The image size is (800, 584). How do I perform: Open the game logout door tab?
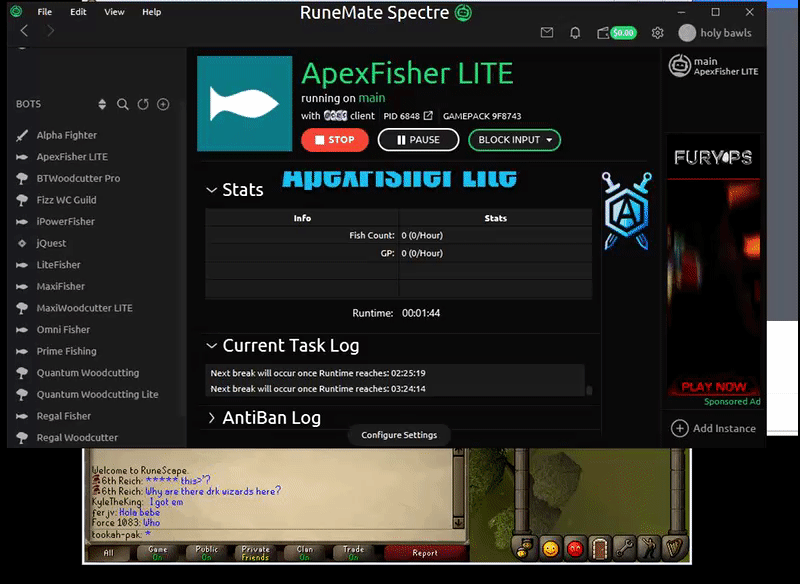coord(599,549)
